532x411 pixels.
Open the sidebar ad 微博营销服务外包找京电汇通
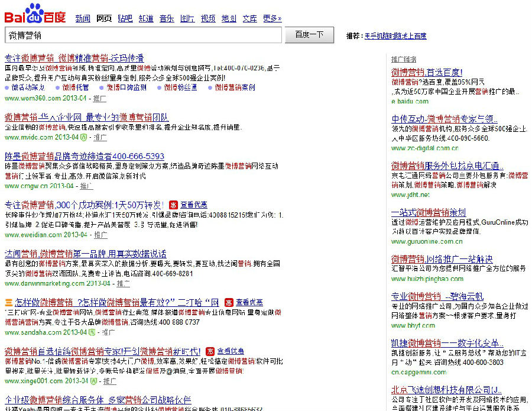pos(447,166)
